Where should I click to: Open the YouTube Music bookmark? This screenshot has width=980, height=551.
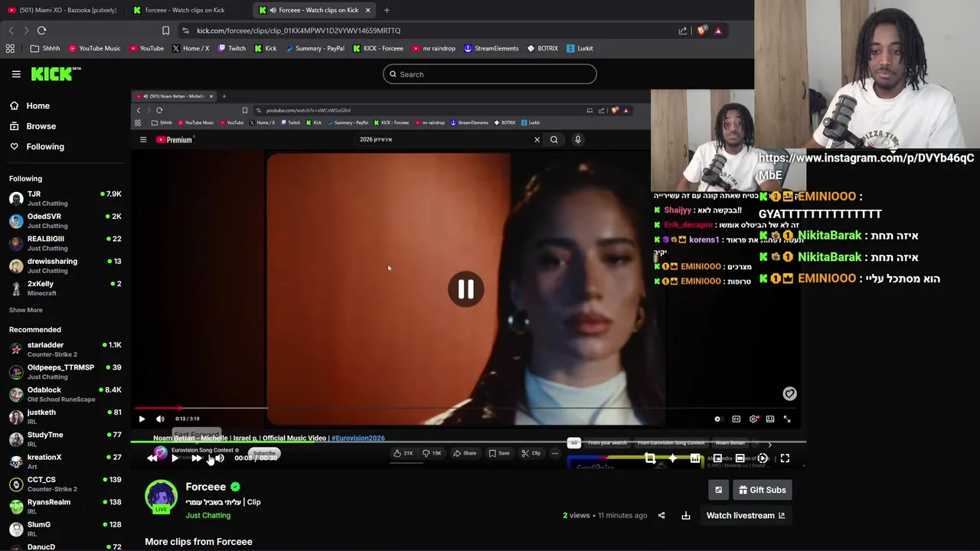pos(95,48)
